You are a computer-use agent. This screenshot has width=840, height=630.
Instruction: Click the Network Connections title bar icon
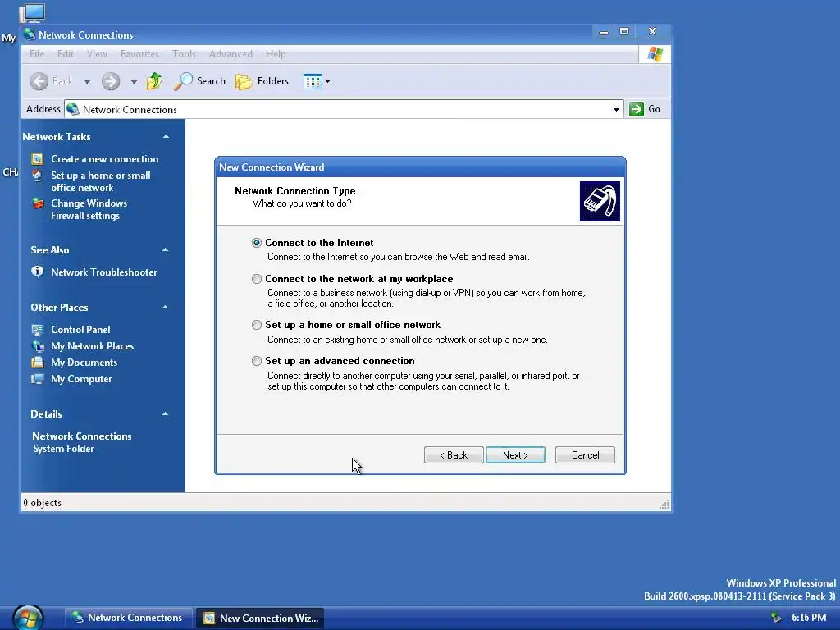[30, 34]
